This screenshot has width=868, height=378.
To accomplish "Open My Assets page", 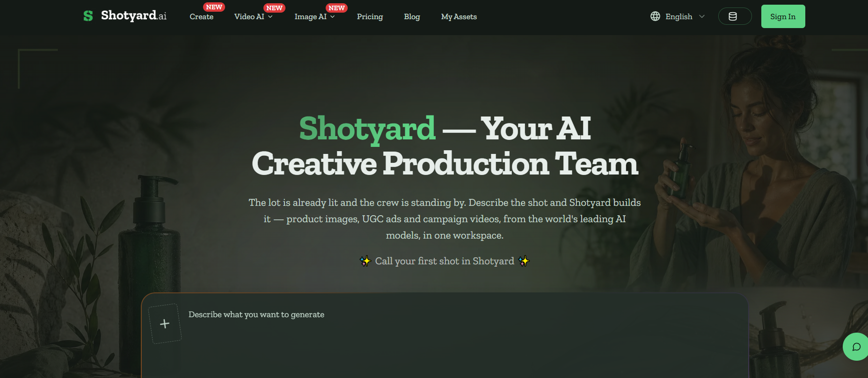I will pos(459,17).
